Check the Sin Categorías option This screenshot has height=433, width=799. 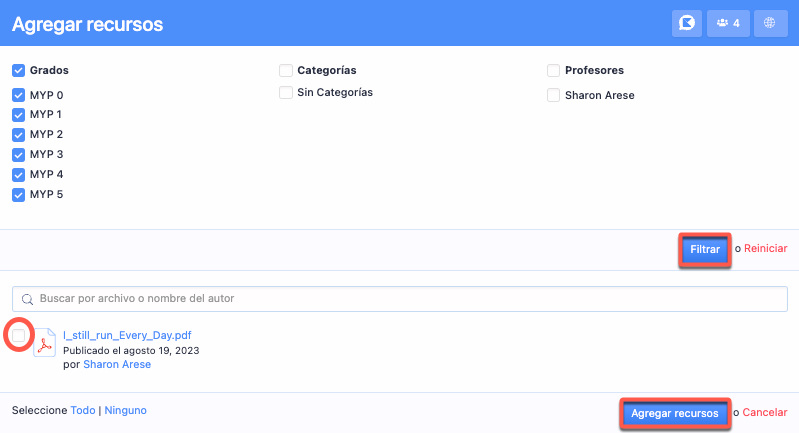pyautogui.click(x=286, y=93)
